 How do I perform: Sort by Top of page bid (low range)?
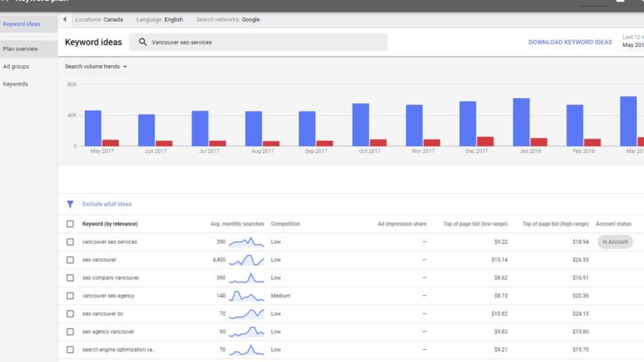tap(475, 223)
